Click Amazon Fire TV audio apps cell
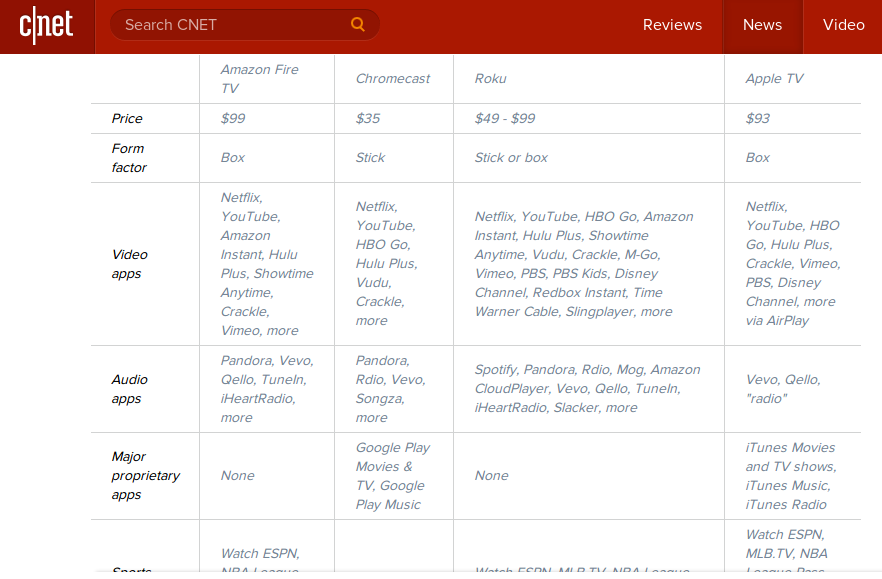882x579 pixels. pyautogui.click(x=267, y=389)
